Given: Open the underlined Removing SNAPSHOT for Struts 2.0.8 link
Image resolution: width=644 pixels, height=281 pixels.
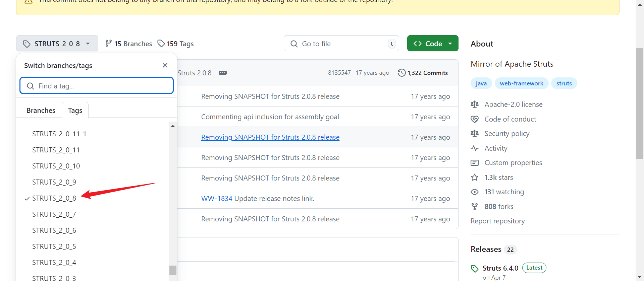Looking at the screenshot, I should (270, 137).
